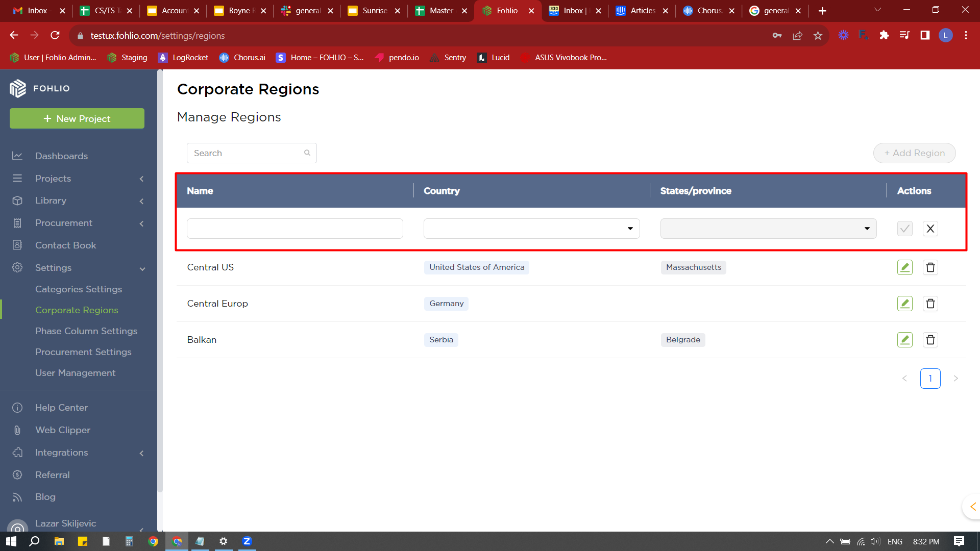
Task: Delete the Balkan region with trash icon
Action: pyautogui.click(x=930, y=340)
